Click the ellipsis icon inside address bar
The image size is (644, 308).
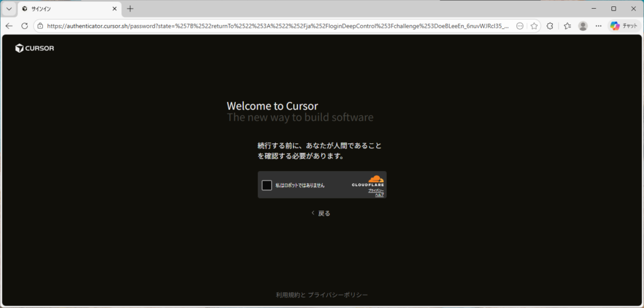[x=519, y=26]
